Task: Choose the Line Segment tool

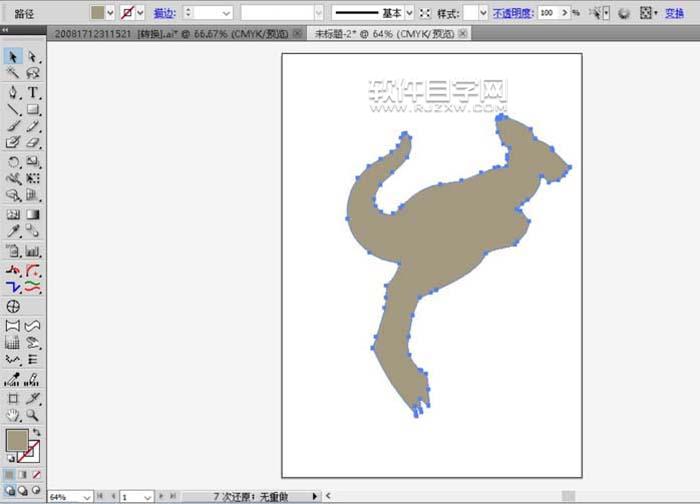Action: pos(12,109)
